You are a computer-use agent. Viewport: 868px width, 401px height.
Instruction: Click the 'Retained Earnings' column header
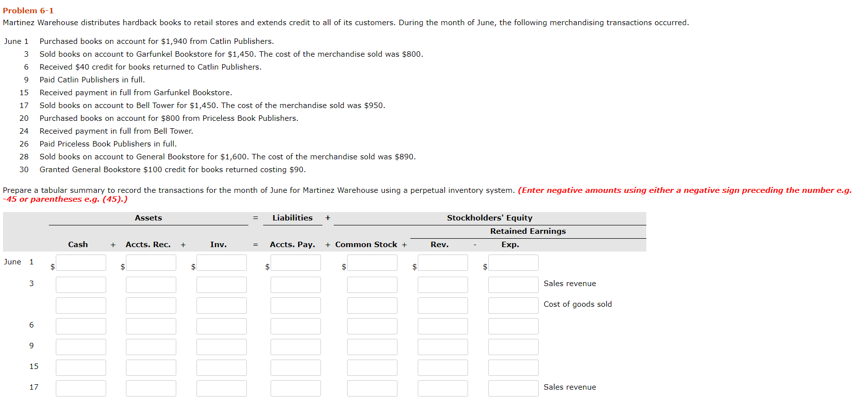coord(528,231)
